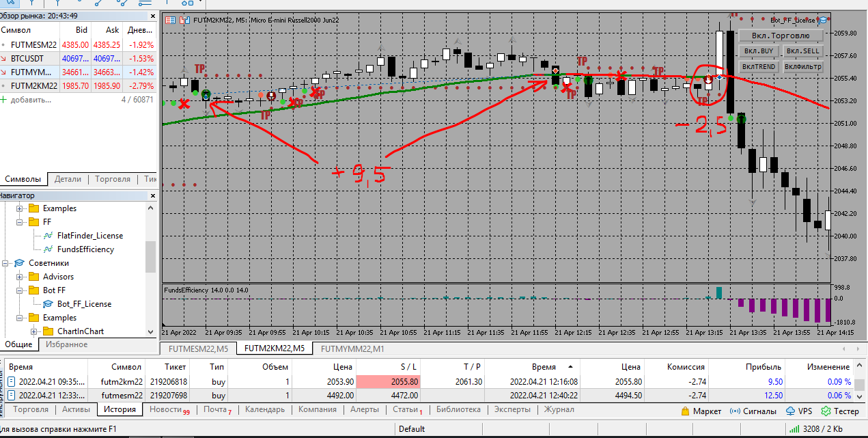
Task: Click the red arrow icon beside BTCUSDT
Action: (x=4, y=59)
